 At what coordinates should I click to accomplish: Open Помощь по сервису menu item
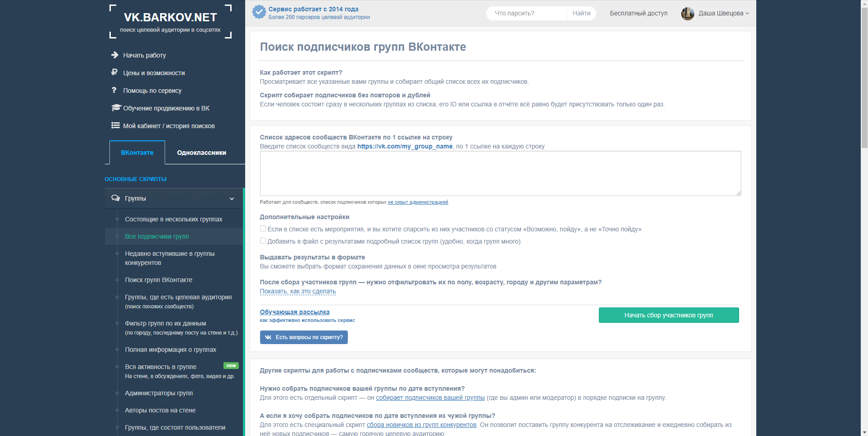click(x=152, y=91)
